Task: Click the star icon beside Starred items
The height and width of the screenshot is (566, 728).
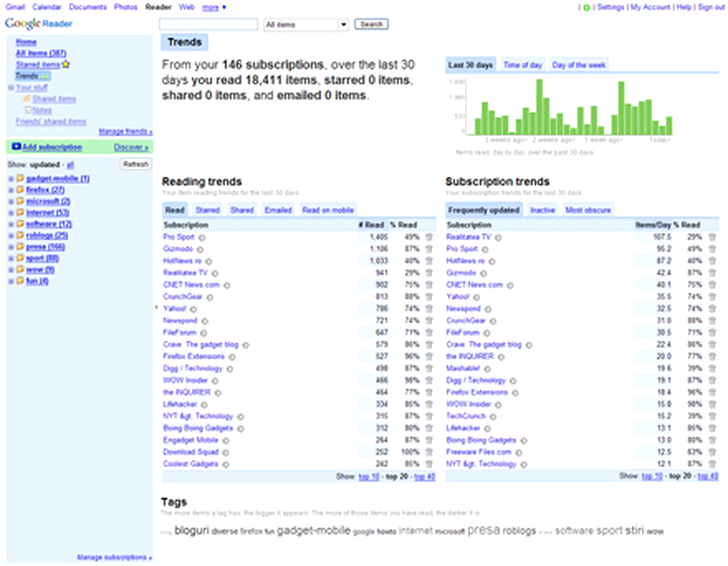Action: click(66, 64)
